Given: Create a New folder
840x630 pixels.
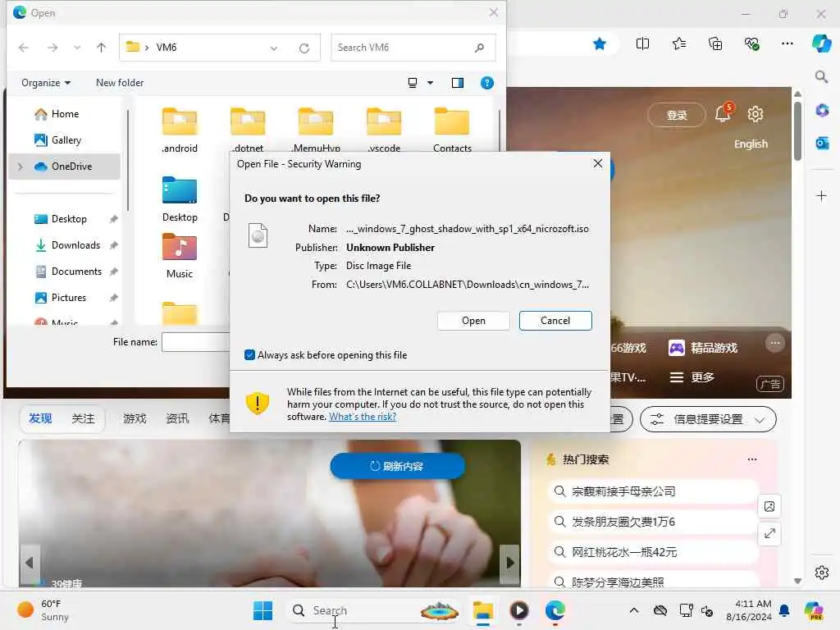Looking at the screenshot, I should point(120,83).
